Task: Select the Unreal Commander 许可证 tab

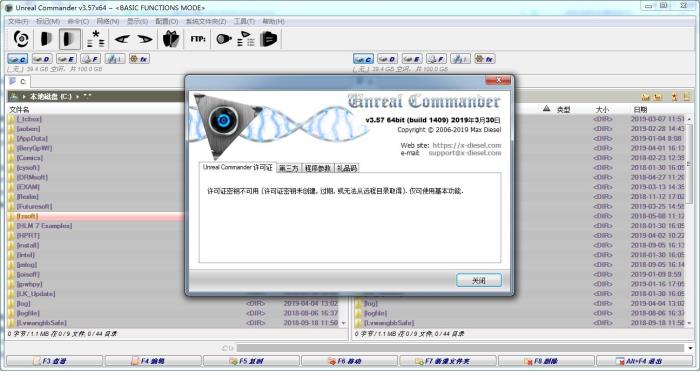Action: coord(237,167)
